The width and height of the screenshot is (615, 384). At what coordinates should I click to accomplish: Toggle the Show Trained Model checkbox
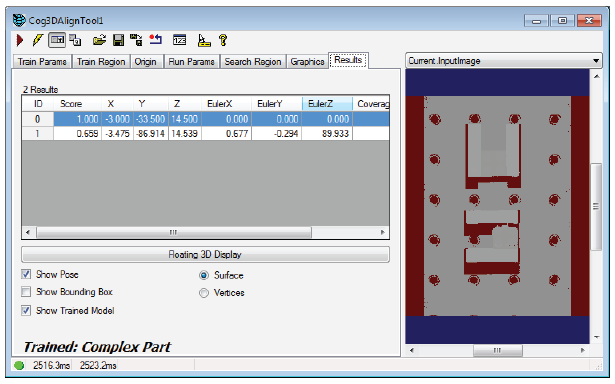26,311
